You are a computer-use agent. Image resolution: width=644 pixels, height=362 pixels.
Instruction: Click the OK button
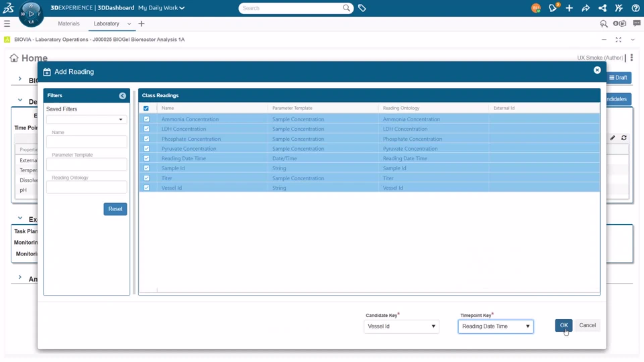pyautogui.click(x=563, y=326)
